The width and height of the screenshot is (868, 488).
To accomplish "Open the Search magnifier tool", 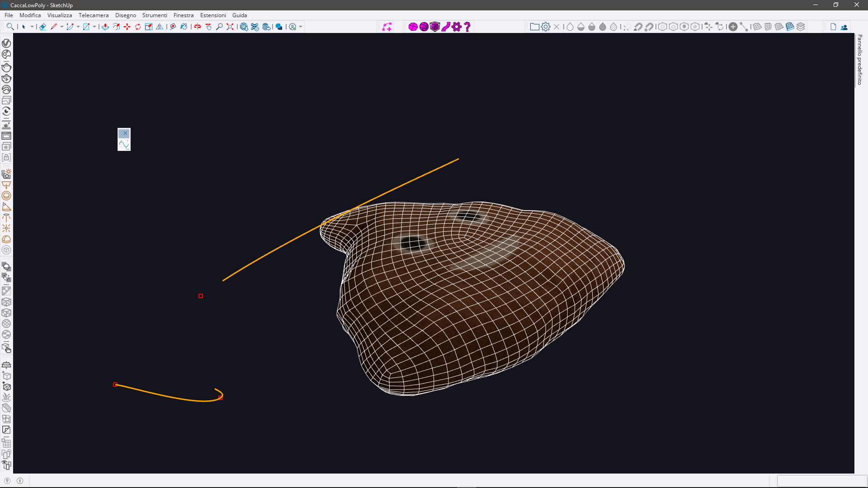I will coord(10,27).
